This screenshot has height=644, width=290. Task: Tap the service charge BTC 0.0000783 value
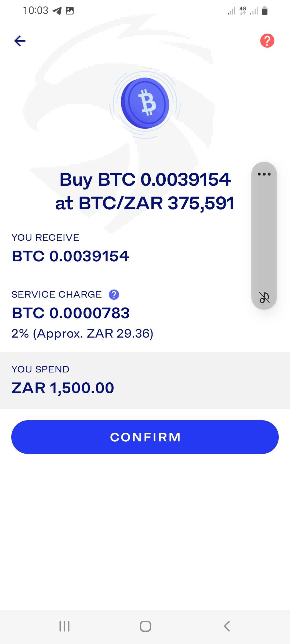pyautogui.click(x=71, y=313)
